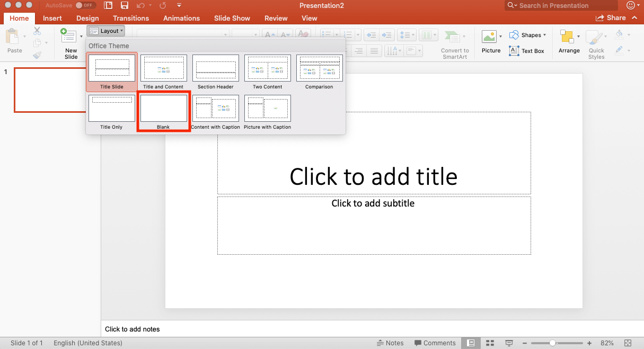
Task: Insert a Text Box
Action: pyautogui.click(x=527, y=51)
